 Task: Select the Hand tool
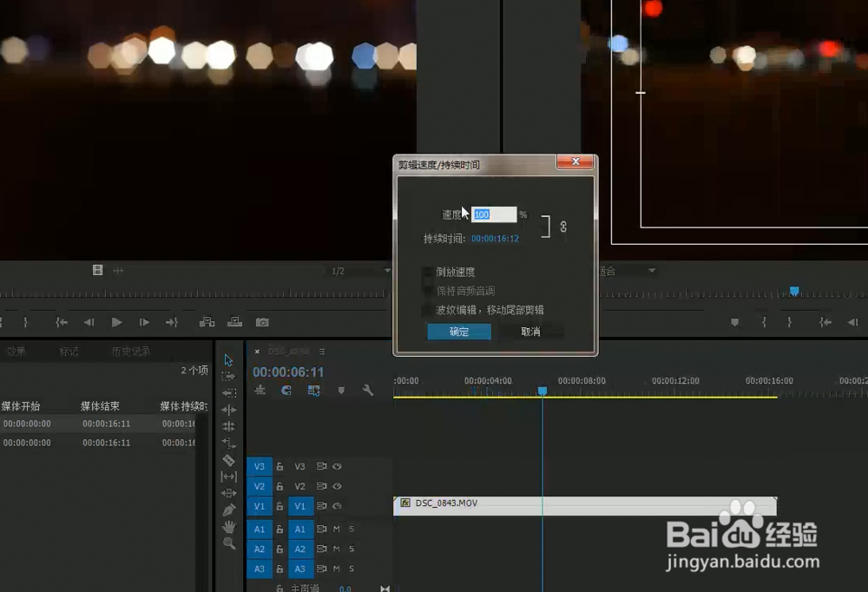pos(228,527)
